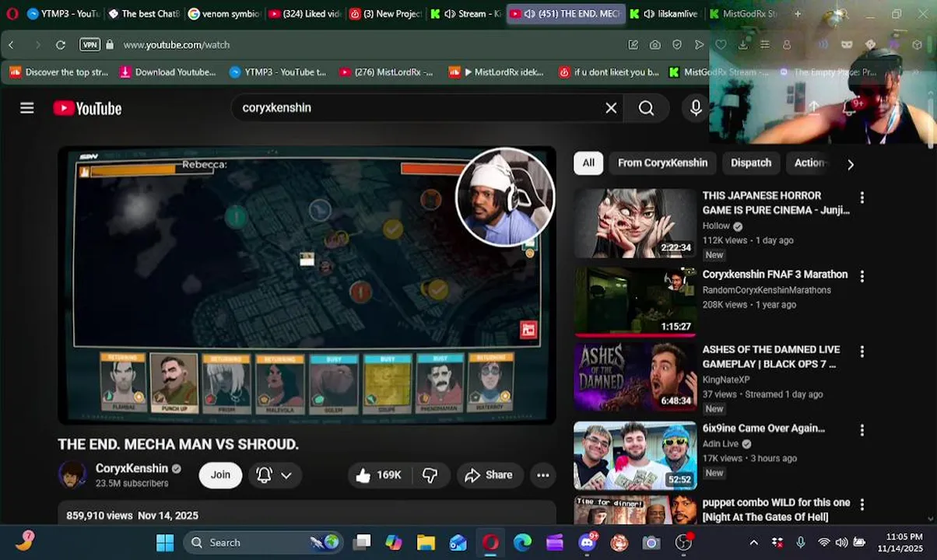937x560 pixels.
Task: Open the YouTube guide hamburger menu
Action: 27,108
